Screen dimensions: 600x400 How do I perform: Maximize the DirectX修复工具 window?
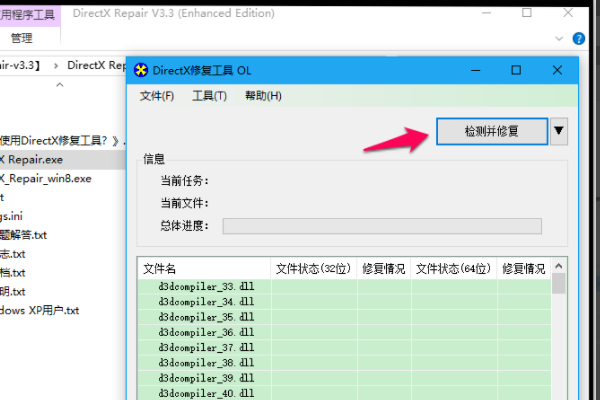click(516, 70)
